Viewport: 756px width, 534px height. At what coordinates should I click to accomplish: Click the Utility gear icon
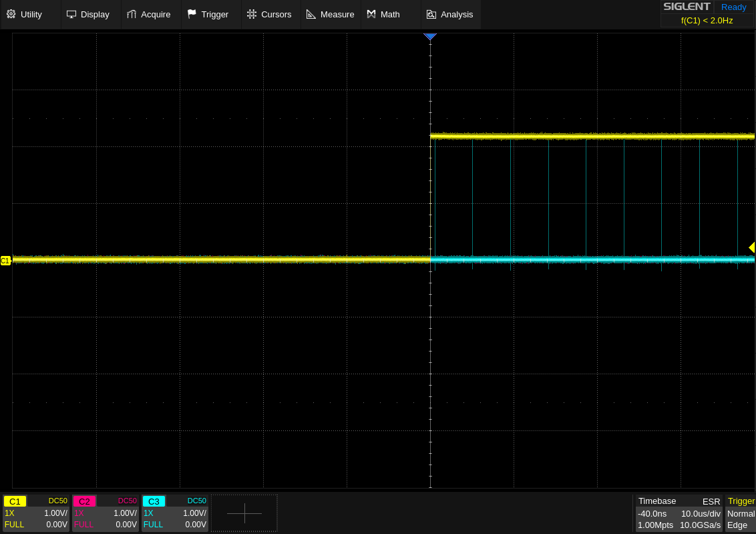coord(11,14)
